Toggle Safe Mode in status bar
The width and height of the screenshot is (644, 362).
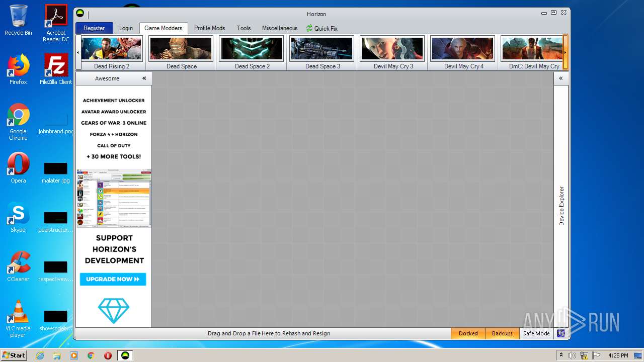(x=536, y=333)
